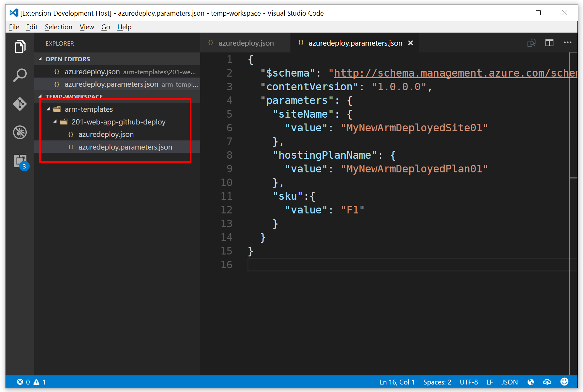Select azuredeploy.parameters.json in Open Editors list
The width and height of the screenshot is (583, 392).
pyautogui.click(x=117, y=84)
